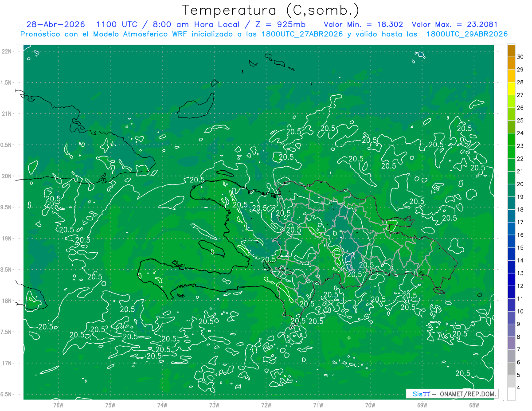
Task: Click the 68W longitude axis label
Action: click(x=474, y=405)
